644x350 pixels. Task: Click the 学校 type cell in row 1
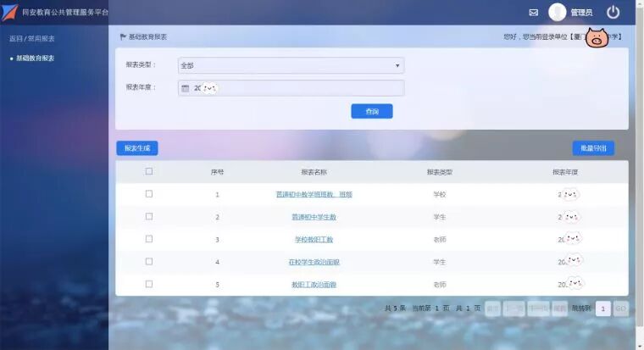point(440,194)
